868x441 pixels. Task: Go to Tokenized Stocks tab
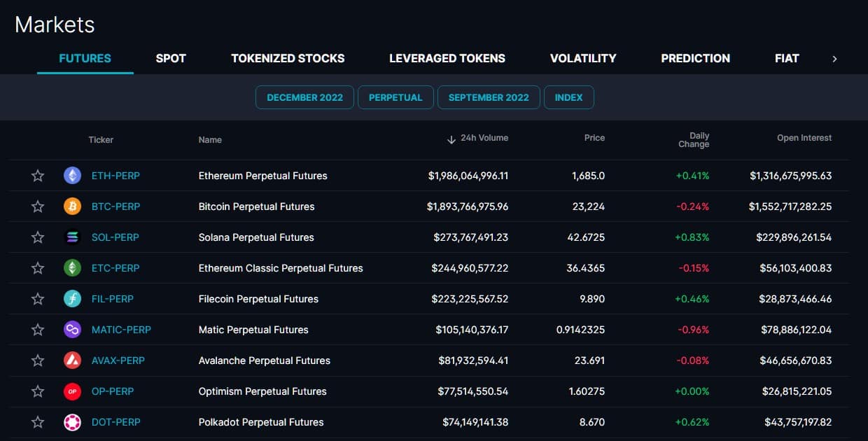click(x=288, y=58)
